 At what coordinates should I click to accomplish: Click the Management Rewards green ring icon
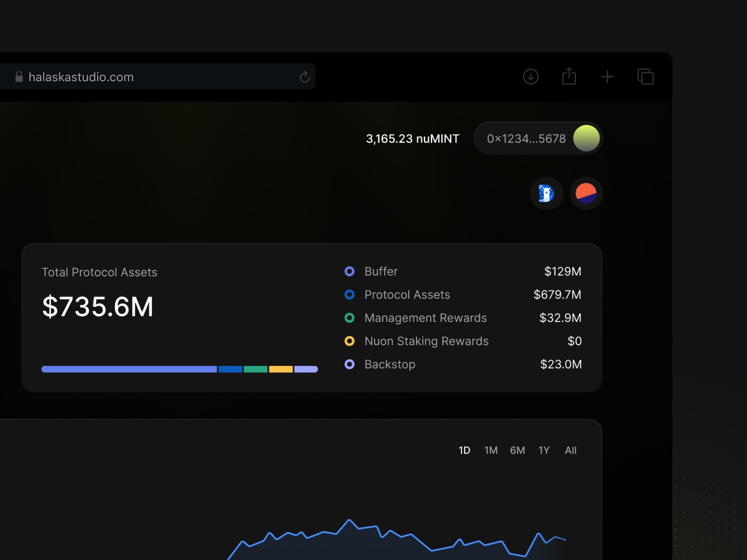tap(349, 318)
